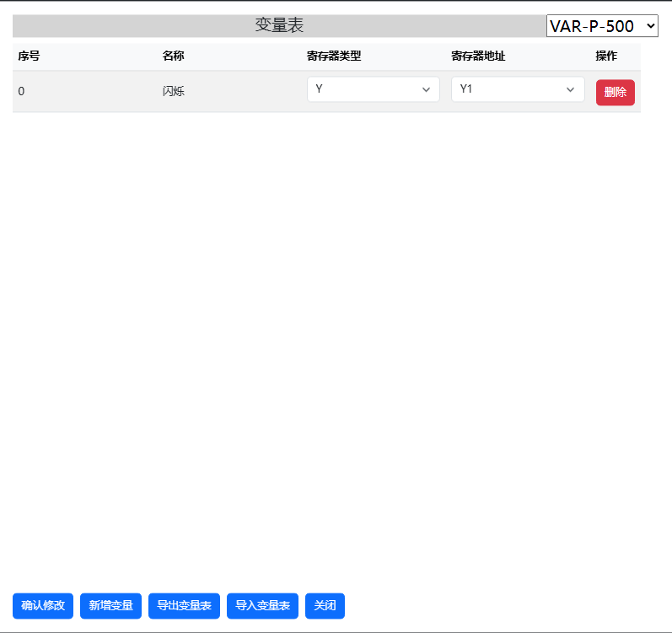
Task: Select the row index cell 0
Action: (21, 92)
